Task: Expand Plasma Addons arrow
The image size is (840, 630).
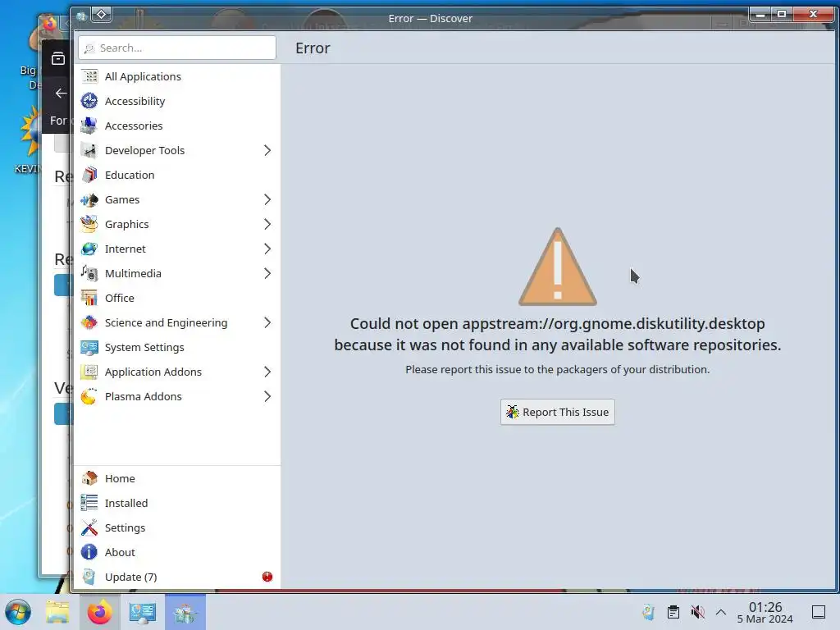Action: point(267,397)
